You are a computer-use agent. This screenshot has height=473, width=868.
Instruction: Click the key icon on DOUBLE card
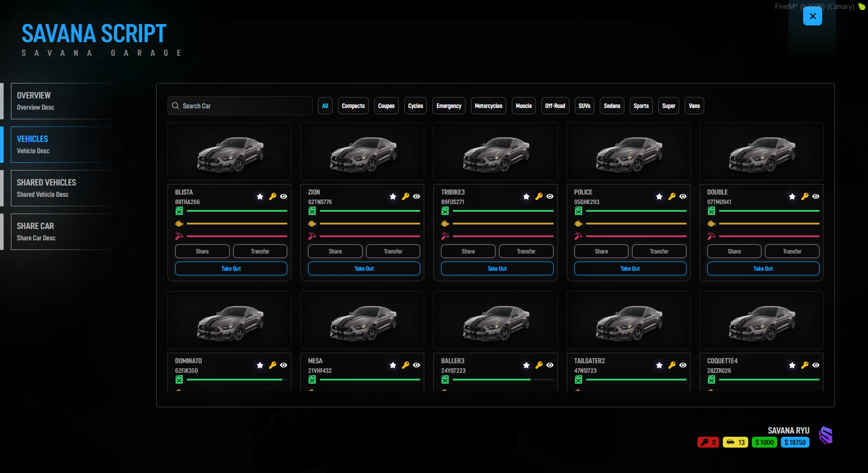pyautogui.click(x=805, y=196)
